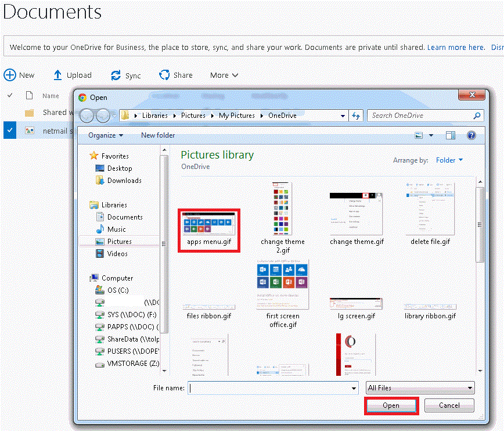504x431 pixels.
Task: Click the Upload arrow icon
Action: click(x=57, y=75)
